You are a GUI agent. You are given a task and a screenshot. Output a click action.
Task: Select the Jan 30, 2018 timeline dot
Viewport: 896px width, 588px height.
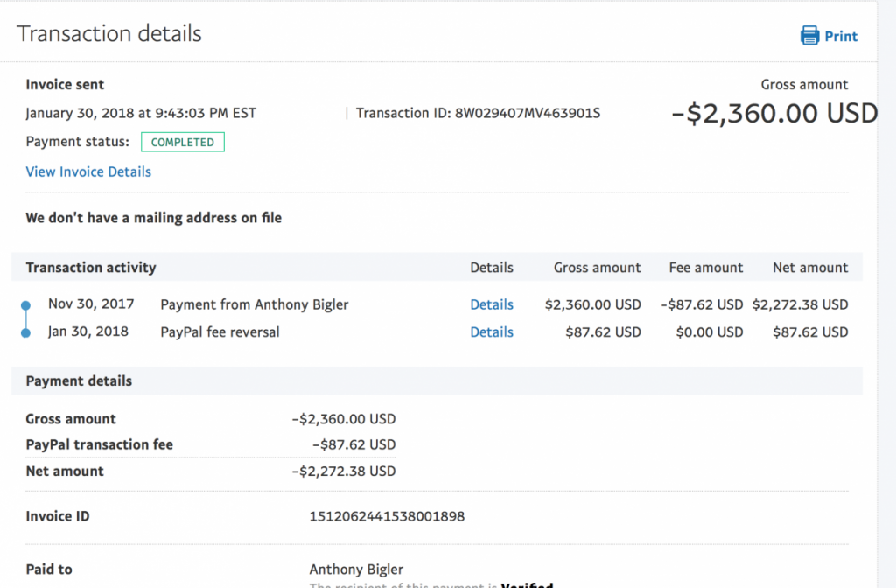coord(25,333)
